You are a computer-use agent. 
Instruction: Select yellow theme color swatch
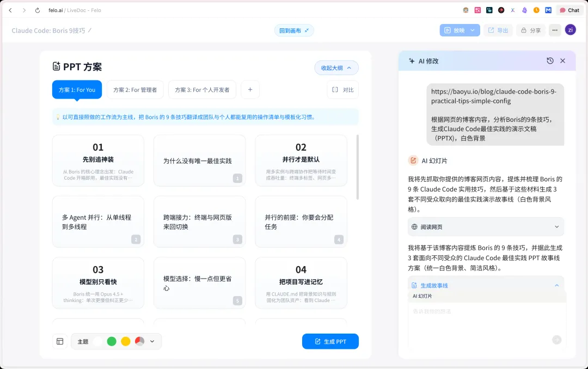click(126, 341)
